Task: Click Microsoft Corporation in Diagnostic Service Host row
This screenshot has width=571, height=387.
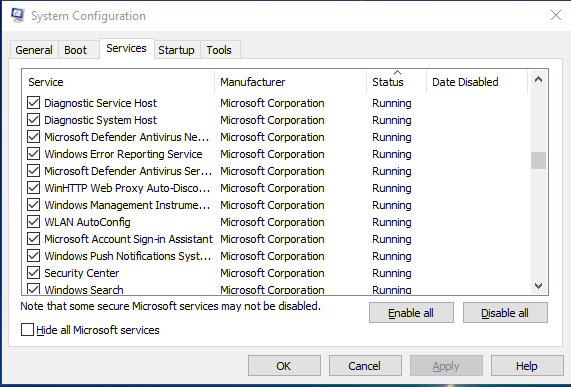Action: pos(272,103)
